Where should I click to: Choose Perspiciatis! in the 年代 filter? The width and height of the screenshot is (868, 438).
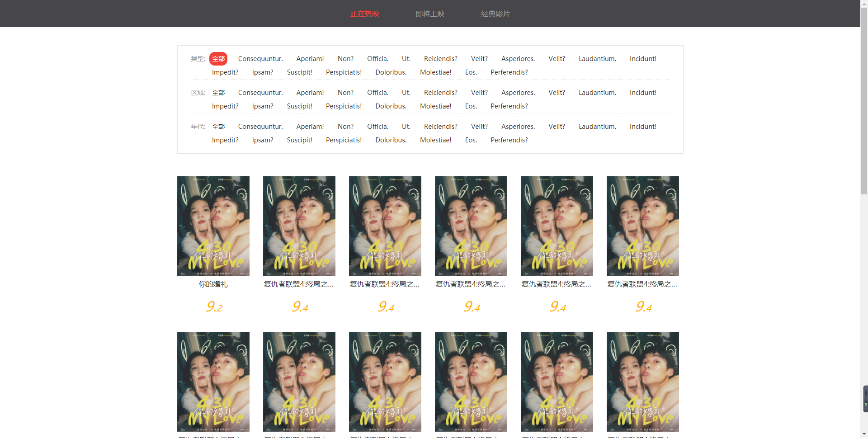(344, 140)
